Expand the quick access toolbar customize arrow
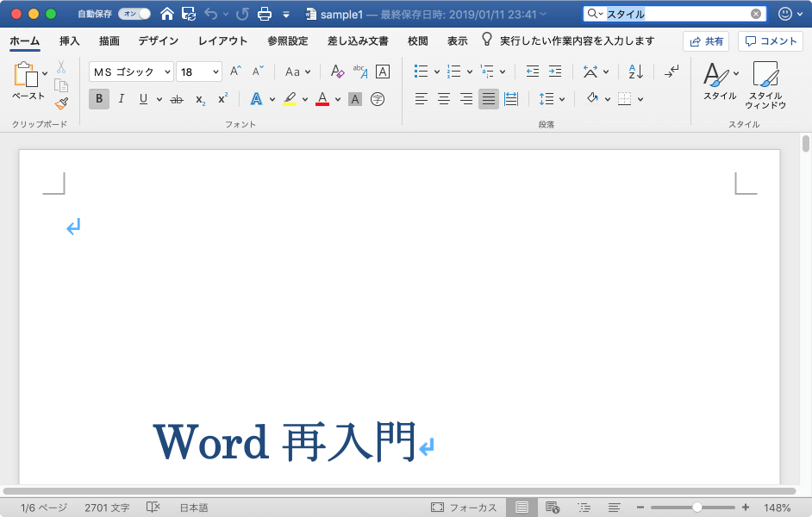812x517 pixels. pyautogui.click(x=286, y=15)
